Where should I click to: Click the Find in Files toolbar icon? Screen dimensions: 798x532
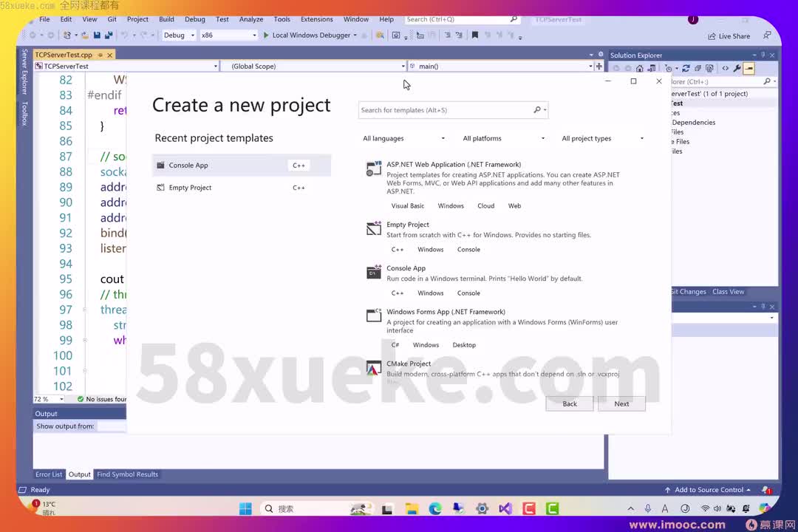point(380,35)
